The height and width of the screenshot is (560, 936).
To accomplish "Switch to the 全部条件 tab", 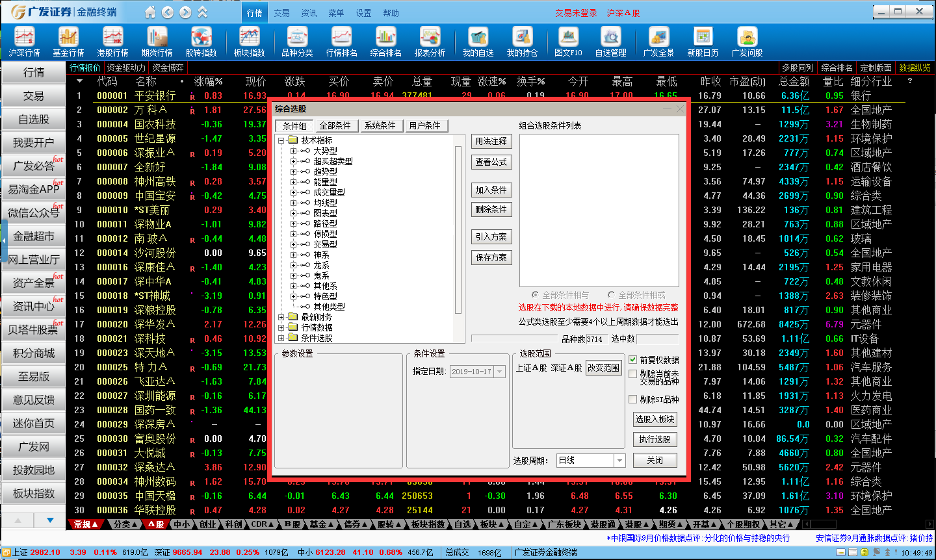I will point(335,125).
